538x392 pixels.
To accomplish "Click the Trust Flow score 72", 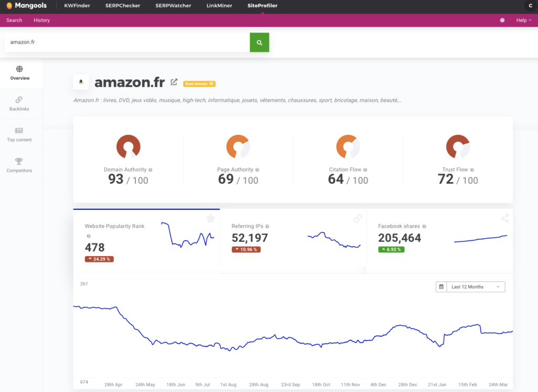I will tap(446, 179).
